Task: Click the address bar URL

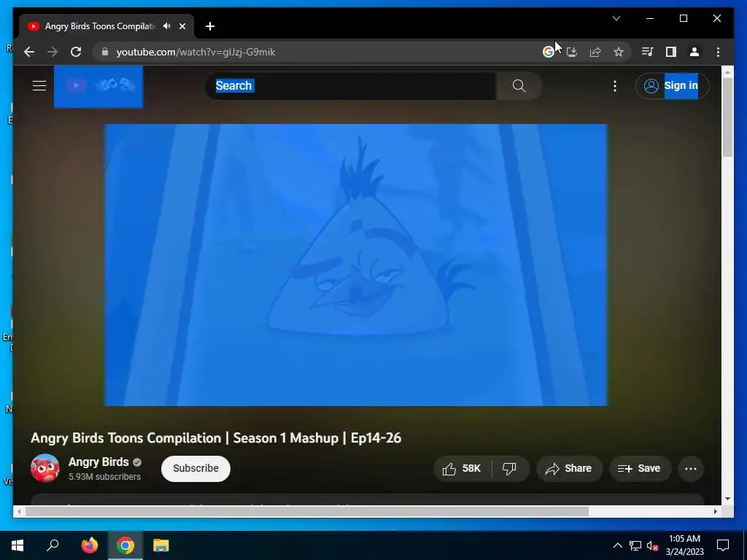Action: point(196,52)
